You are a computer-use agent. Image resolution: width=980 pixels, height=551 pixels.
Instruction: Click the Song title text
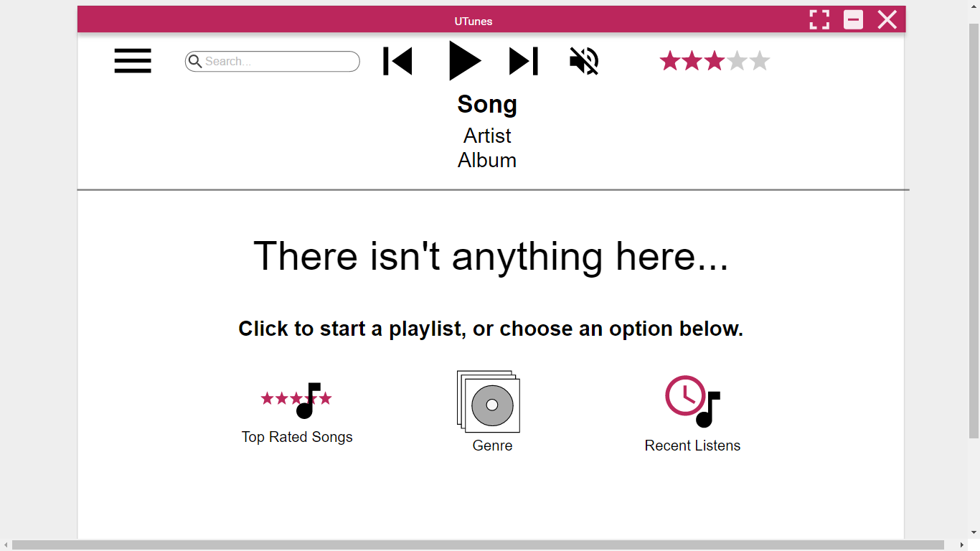click(x=487, y=105)
